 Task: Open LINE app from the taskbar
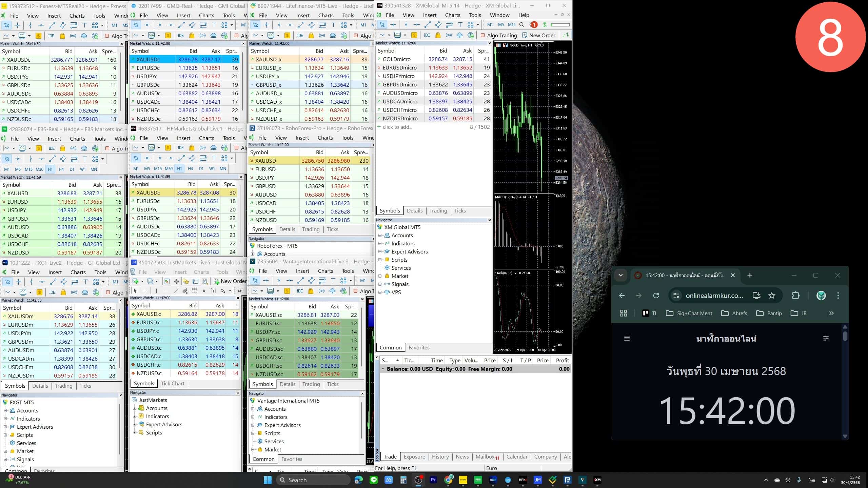[374, 480]
